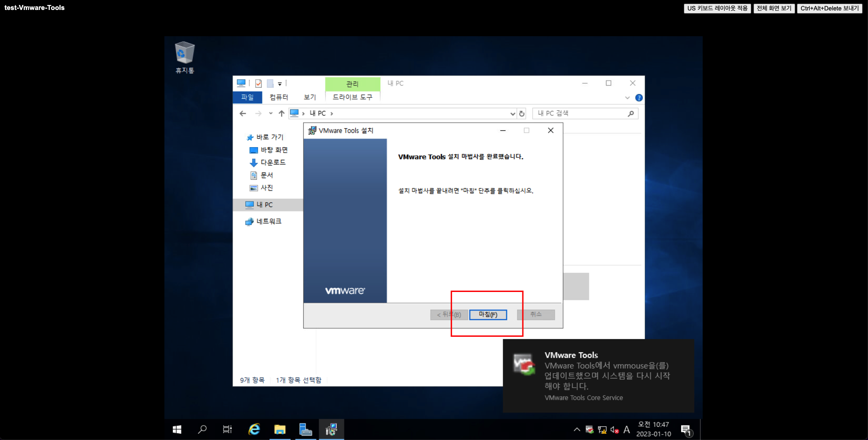Click US 키보드 레이아웃 적용 button

click(717, 8)
